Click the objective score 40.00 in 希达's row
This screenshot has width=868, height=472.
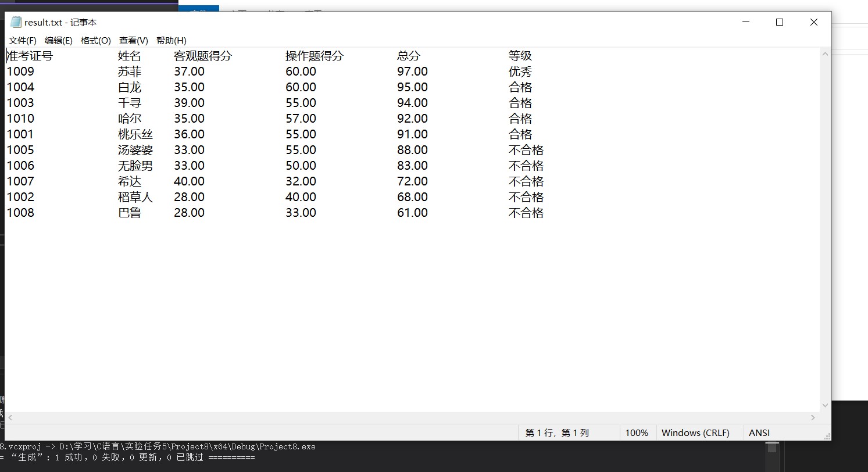(189, 181)
